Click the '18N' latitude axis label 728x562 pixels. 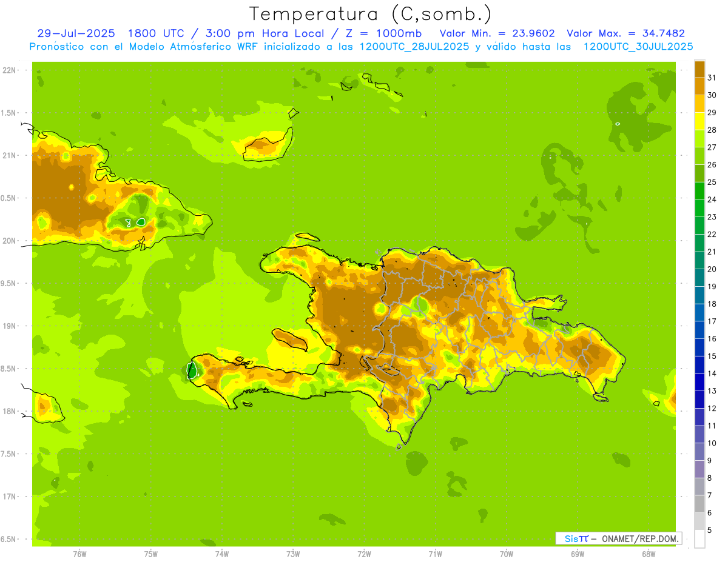coord(9,411)
